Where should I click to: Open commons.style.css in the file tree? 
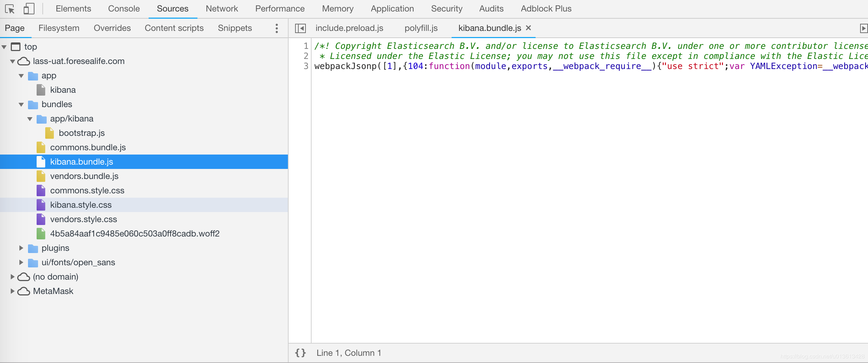tap(87, 190)
